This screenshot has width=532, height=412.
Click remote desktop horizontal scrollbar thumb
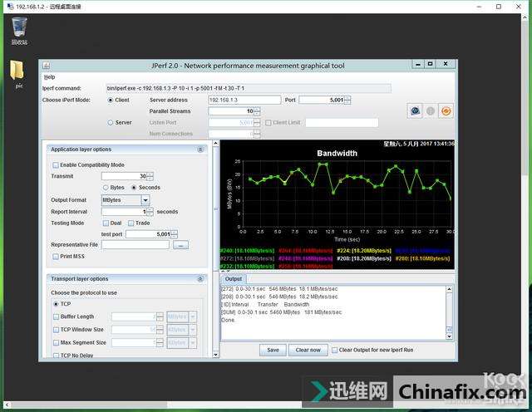pos(89,405)
